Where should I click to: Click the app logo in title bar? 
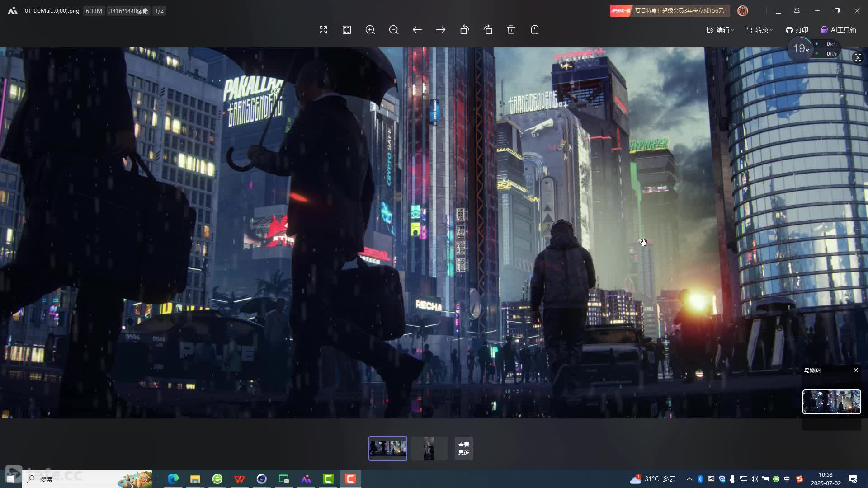pyautogui.click(x=13, y=11)
